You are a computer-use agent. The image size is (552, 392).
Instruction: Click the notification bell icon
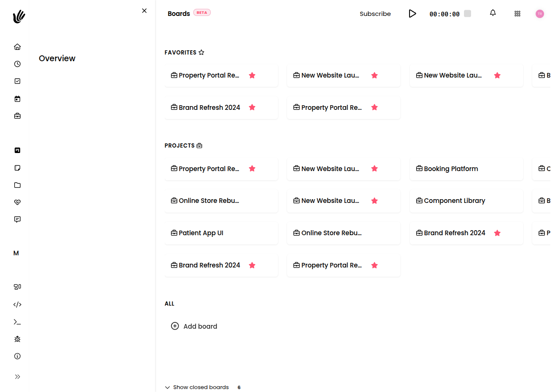[493, 13]
